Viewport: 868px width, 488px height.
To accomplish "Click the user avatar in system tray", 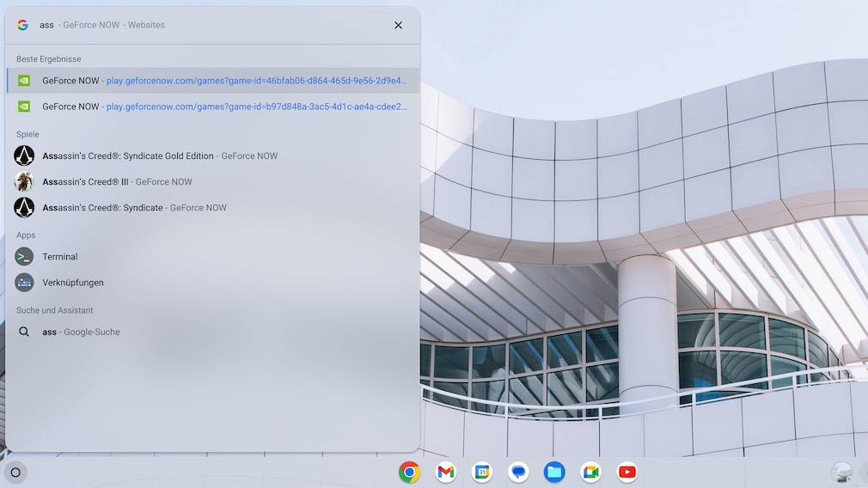I will click(x=842, y=472).
